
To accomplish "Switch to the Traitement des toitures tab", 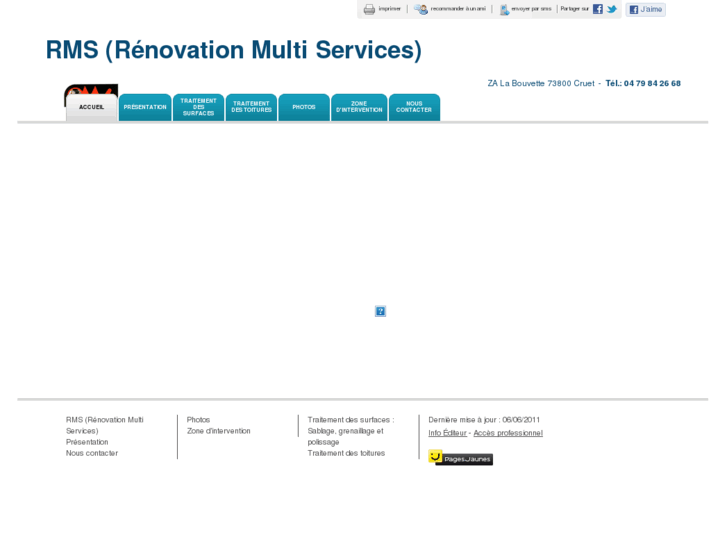I will [251, 108].
